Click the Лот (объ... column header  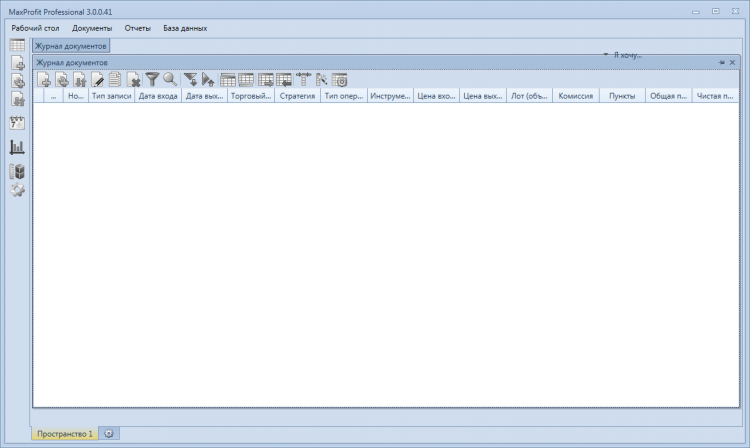point(529,96)
